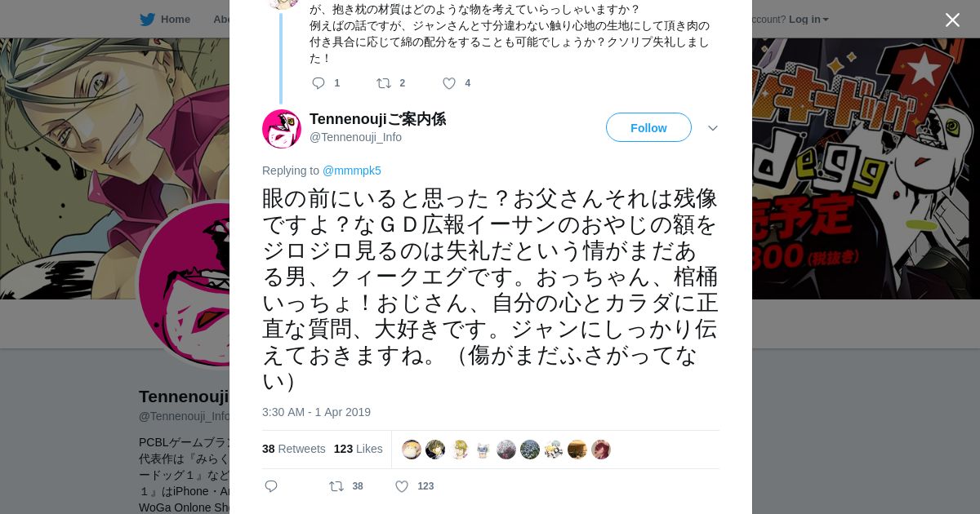
Task: Click the Twitter bird Home icon
Action: (x=147, y=20)
